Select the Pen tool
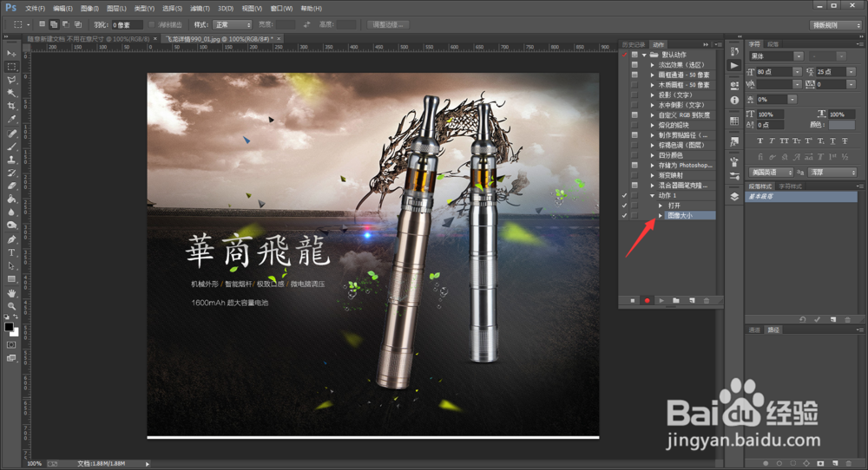Screen dimensions: 868x470 click(11, 239)
